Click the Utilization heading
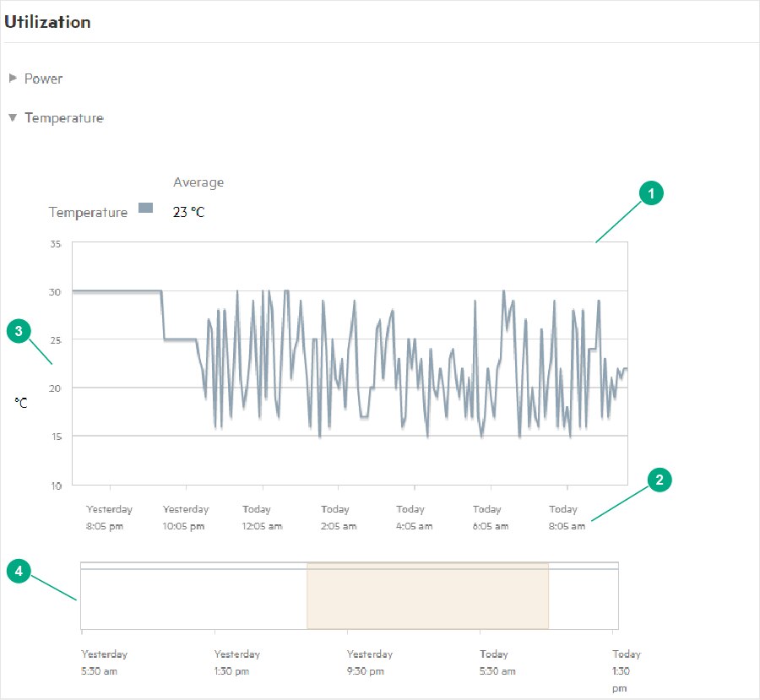 [x=47, y=23]
